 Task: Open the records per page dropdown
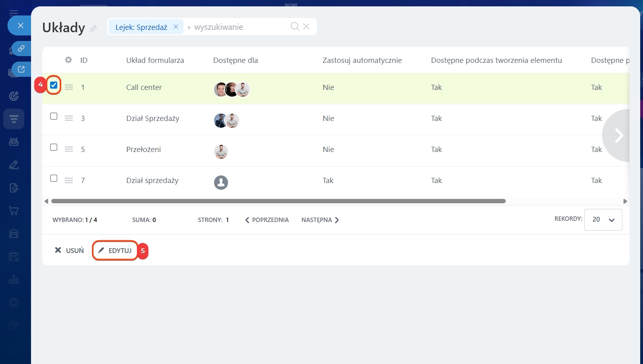coord(603,220)
